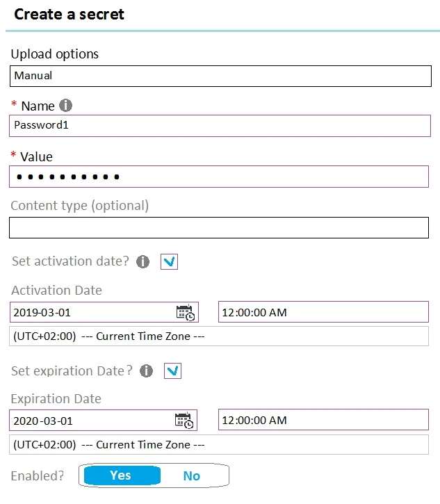Click the expiration date info icon
The image size is (440, 504).
pyautogui.click(x=146, y=371)
